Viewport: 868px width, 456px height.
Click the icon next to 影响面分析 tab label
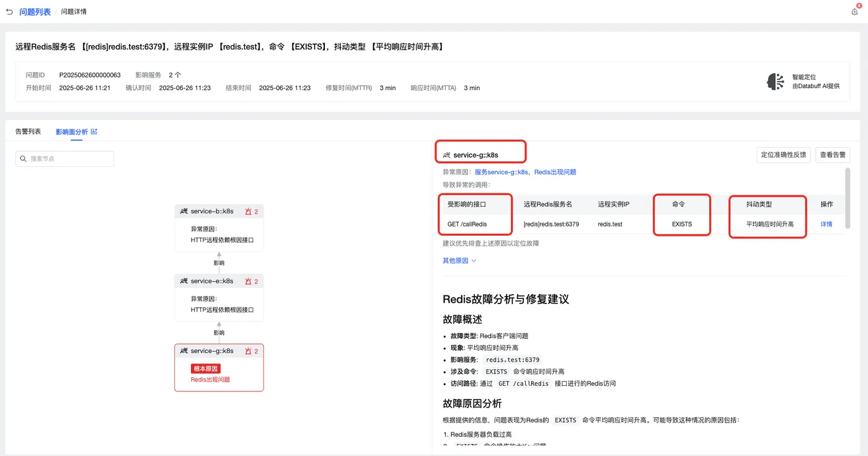tap(94, 132)
